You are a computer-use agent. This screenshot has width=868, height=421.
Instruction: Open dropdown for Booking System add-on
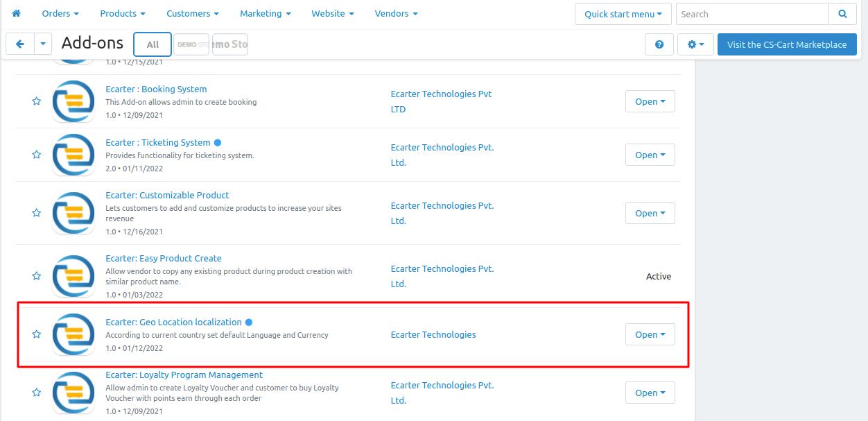click(x=650, y=101)
